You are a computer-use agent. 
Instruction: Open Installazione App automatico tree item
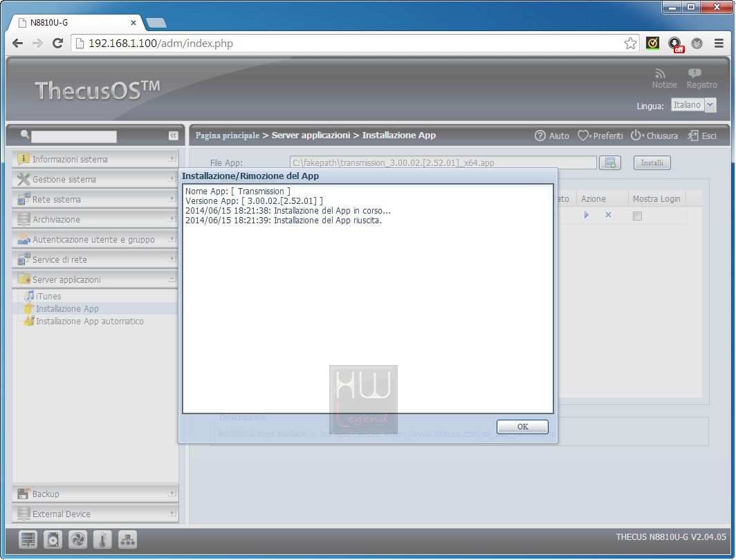90,321
